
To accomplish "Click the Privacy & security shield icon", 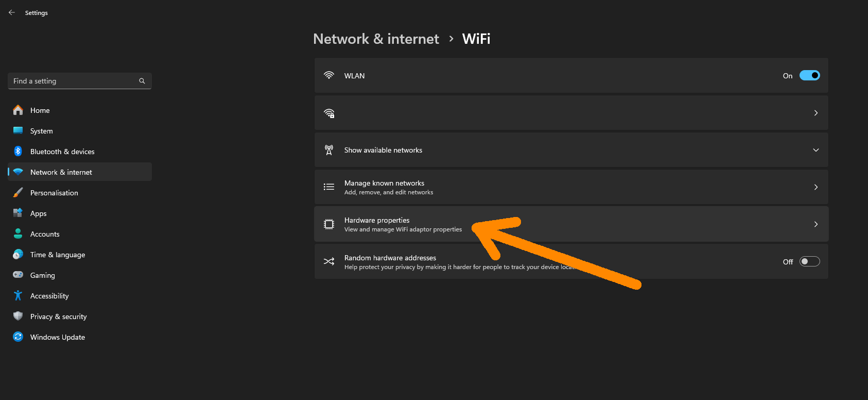I will [18, 316].
